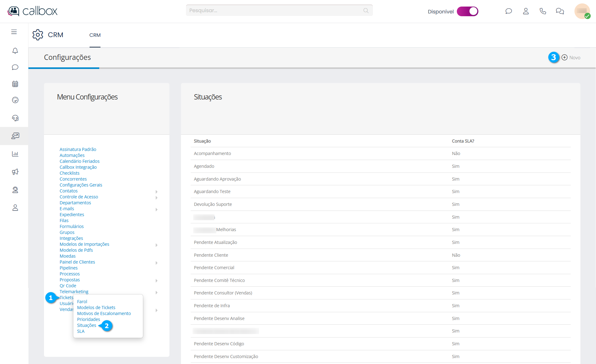Open the hamburger menu icon

tap(14, 32)
